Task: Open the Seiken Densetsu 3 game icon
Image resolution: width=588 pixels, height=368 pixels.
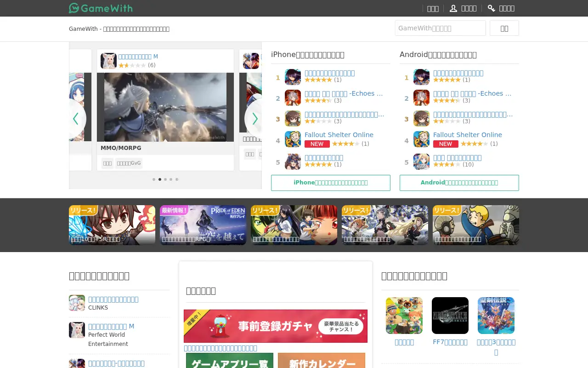Action: click(x=496, y=316)
